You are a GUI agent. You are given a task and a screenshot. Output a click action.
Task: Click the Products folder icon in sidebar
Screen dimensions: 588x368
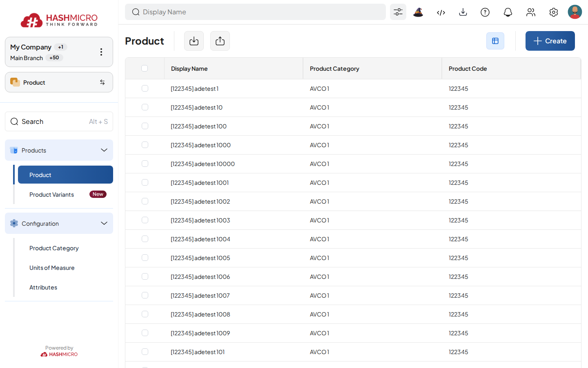[14, 150]
